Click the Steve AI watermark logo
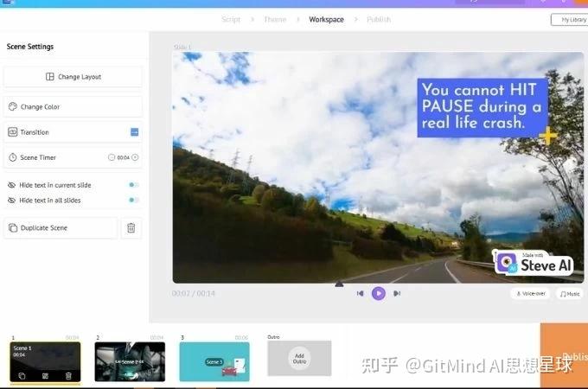 [533, 263]
